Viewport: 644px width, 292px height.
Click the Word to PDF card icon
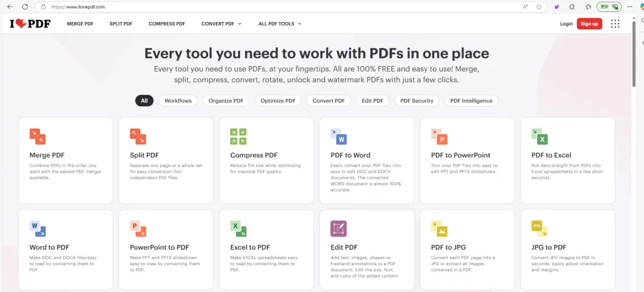coord(38,229)
